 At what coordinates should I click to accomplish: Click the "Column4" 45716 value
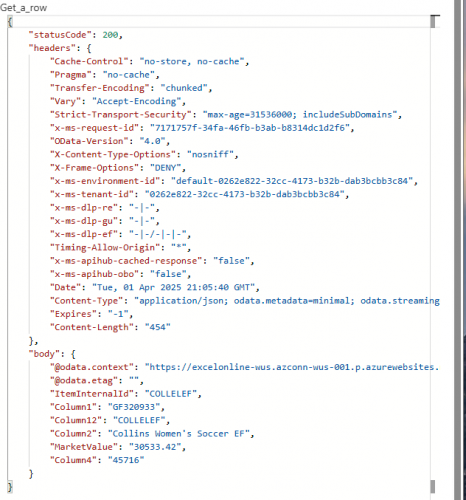[126, 460]
